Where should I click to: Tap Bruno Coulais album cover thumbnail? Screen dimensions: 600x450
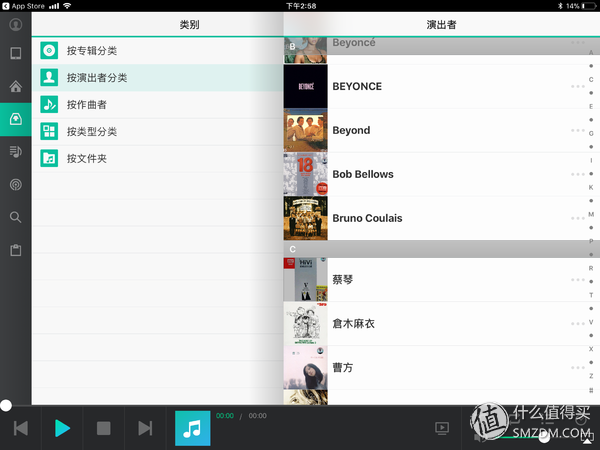[x=305, y=218]
